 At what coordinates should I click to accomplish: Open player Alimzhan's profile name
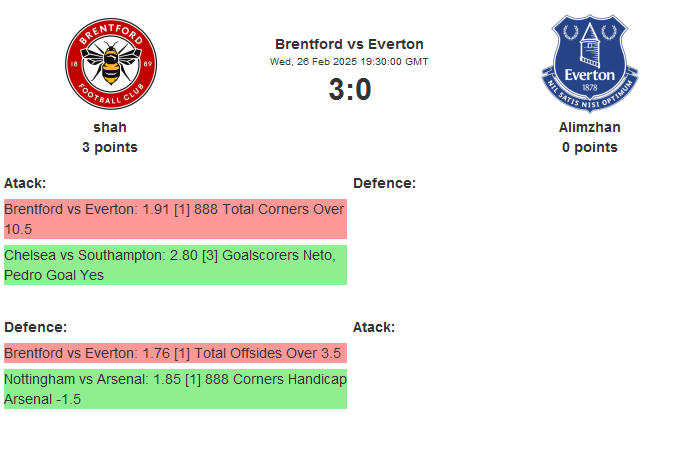[590, 127]
